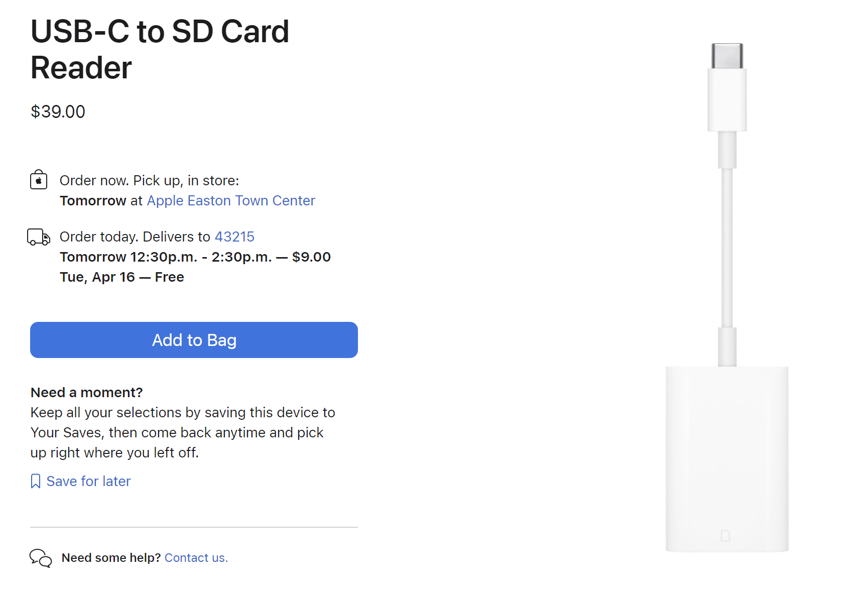The image size is (868, 590).
Task: Open the Contact us link
Action: click(196, 558)
